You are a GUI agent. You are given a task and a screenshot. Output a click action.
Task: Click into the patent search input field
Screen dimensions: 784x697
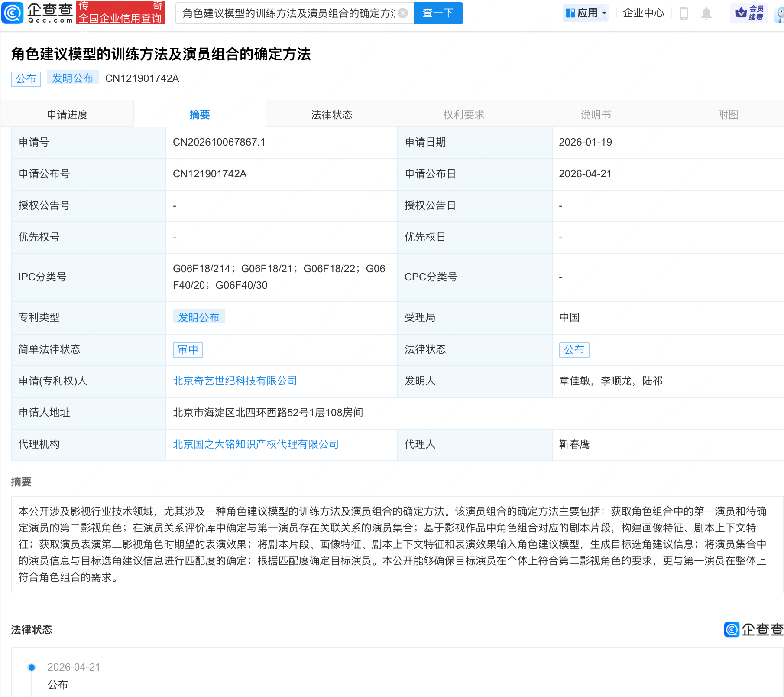coord(288,13)
